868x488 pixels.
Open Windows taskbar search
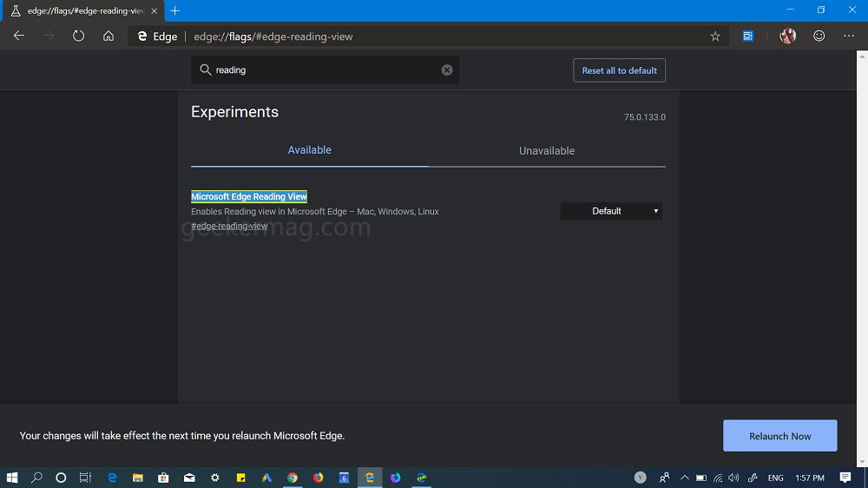pos(36,478)
